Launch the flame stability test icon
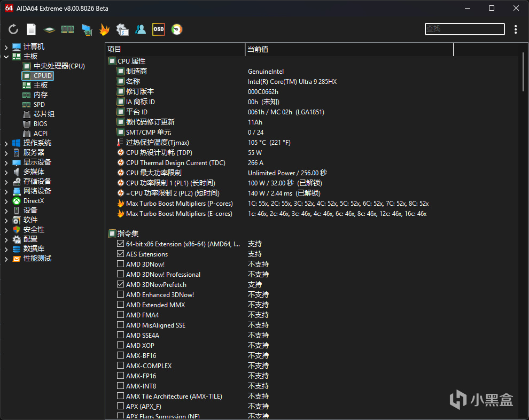The height and width of the screenshot is (420, 529). [104, 29]
